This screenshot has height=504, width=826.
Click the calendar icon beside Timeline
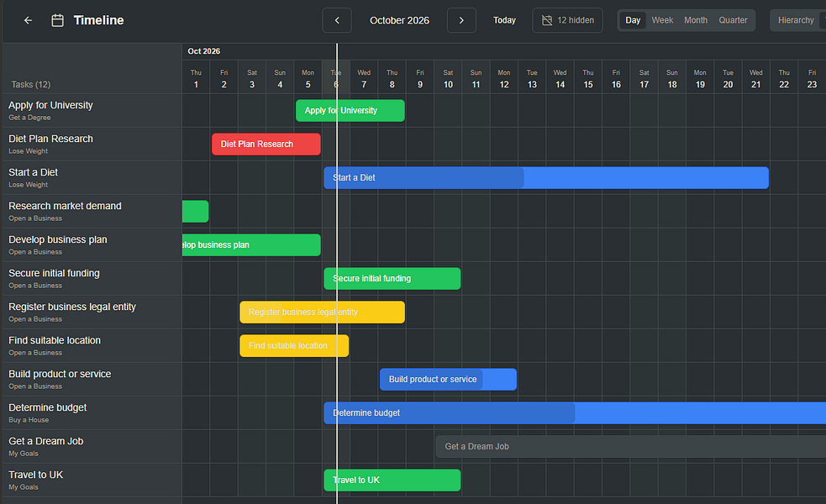pyautogui.click(x=57, y=20)
